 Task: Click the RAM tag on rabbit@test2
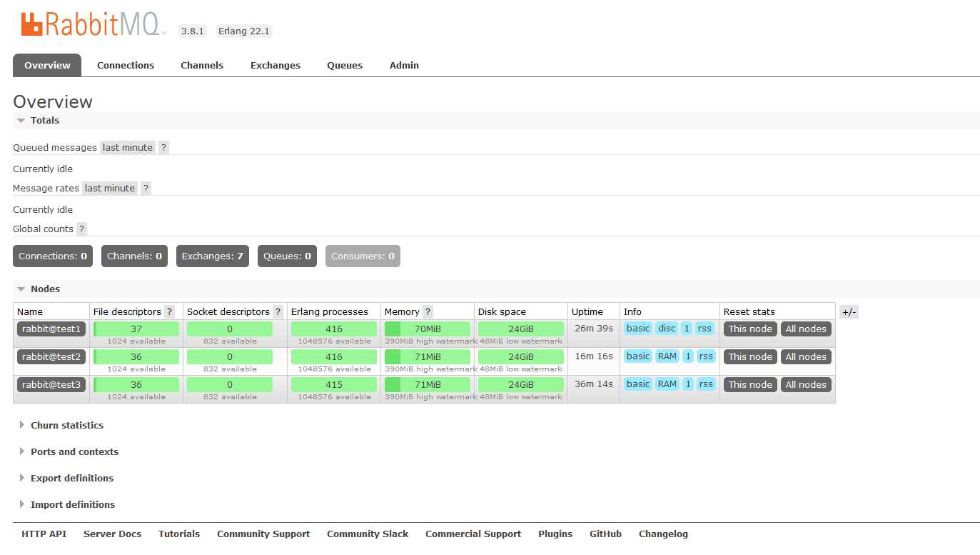click(x=667, y=356)
